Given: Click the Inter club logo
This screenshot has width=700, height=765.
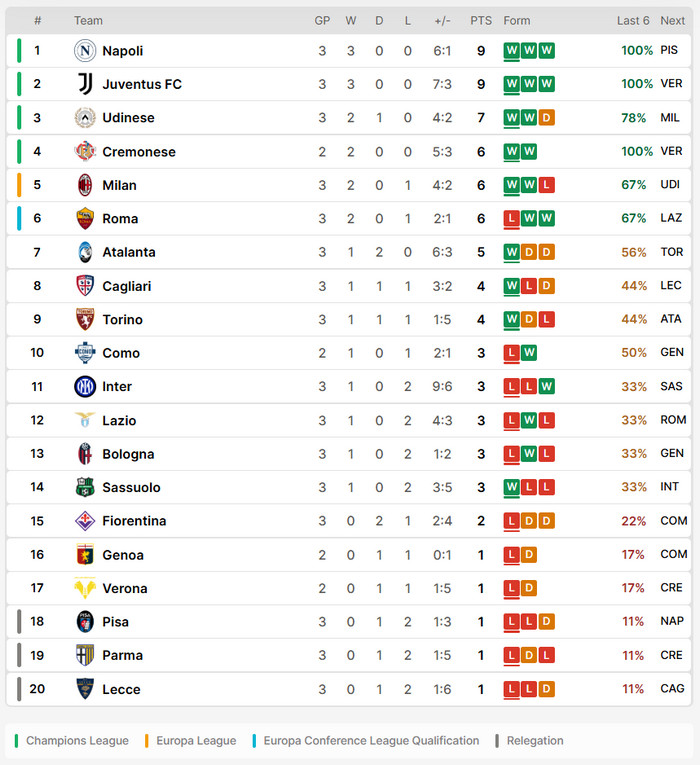Looking at the screenshot, I should [x=85, y=387].
